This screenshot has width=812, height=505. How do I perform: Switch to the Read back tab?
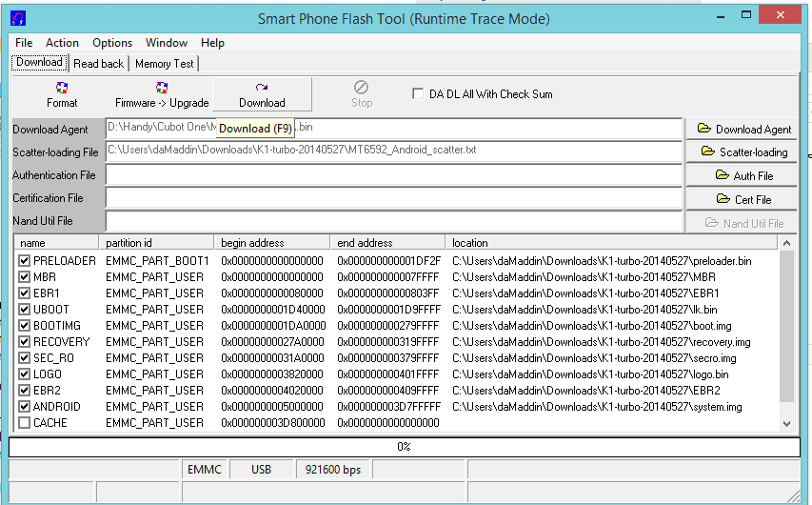(x=98, y=64)
